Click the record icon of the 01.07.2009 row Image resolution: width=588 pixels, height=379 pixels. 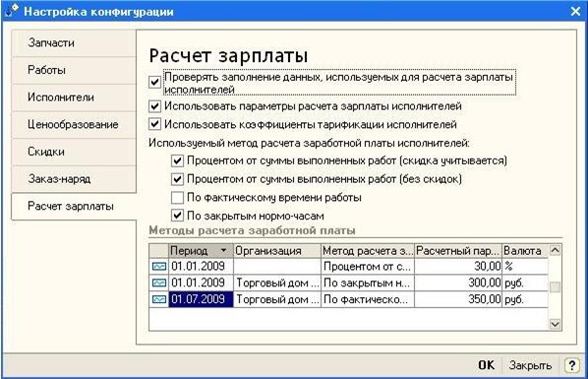tap(159, 299)
